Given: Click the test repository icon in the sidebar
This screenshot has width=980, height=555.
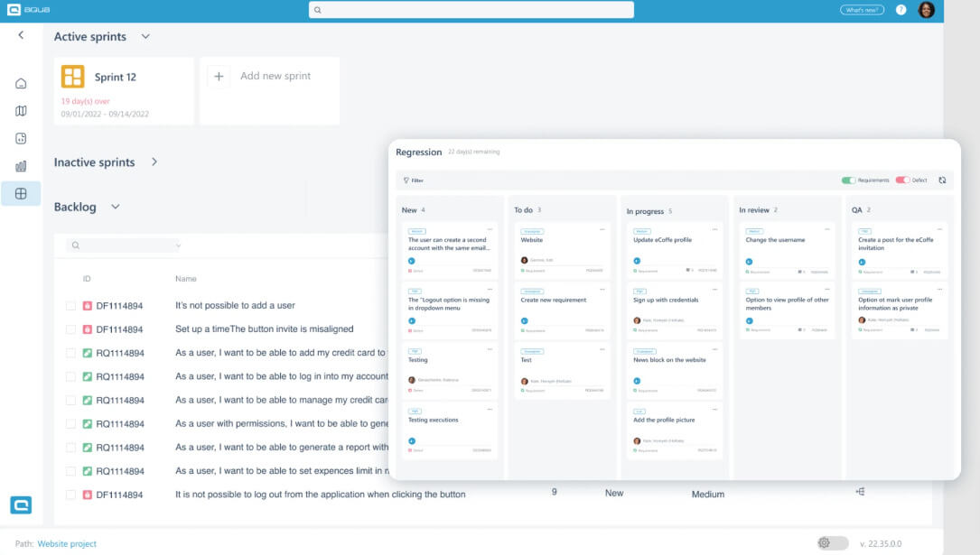Looking at the screenshot, I should (x=21, y=138).
